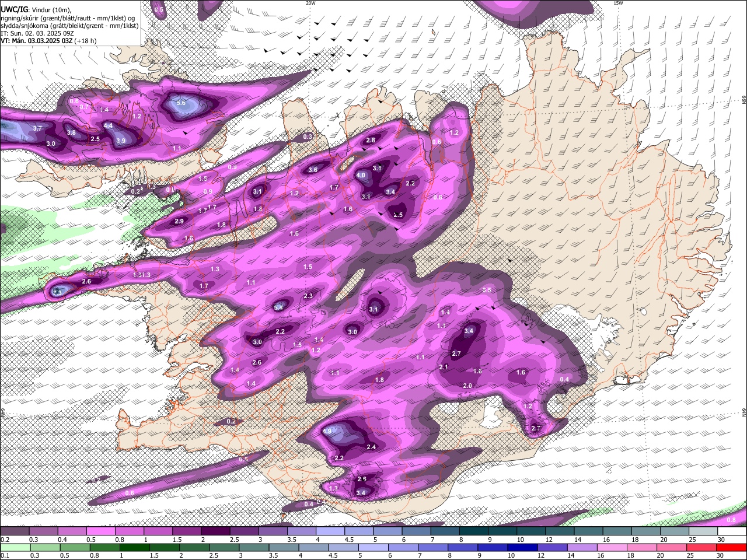747x560 pixels.
Task: Select the darkest green 1 rain-scale swatch
Action: (135, 548)
